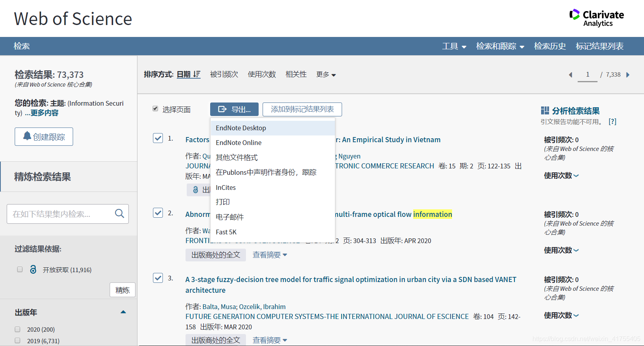Open the FUTURE GENERATION COMPUTER SYSTEMS journal link
This screenshot has width=644, height=346.
(x=327, y=317)
